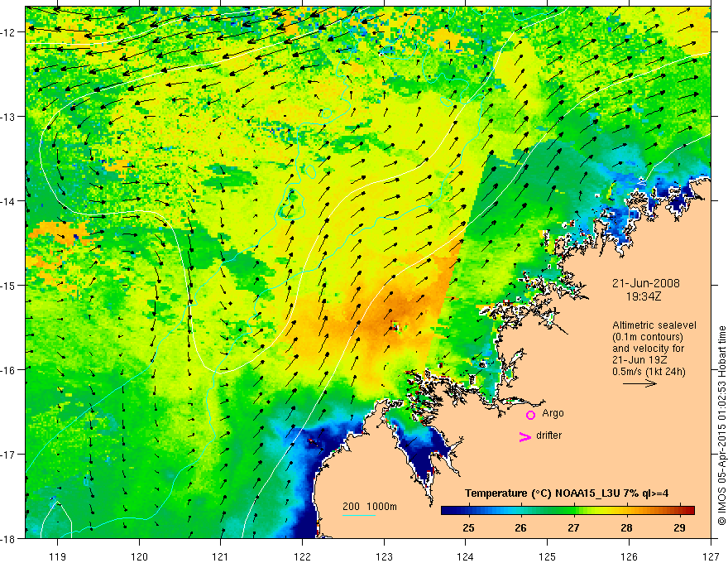This screenshot has width=728, height=563.
Task: Click the color bar label '25'
Action: point(468,527)
